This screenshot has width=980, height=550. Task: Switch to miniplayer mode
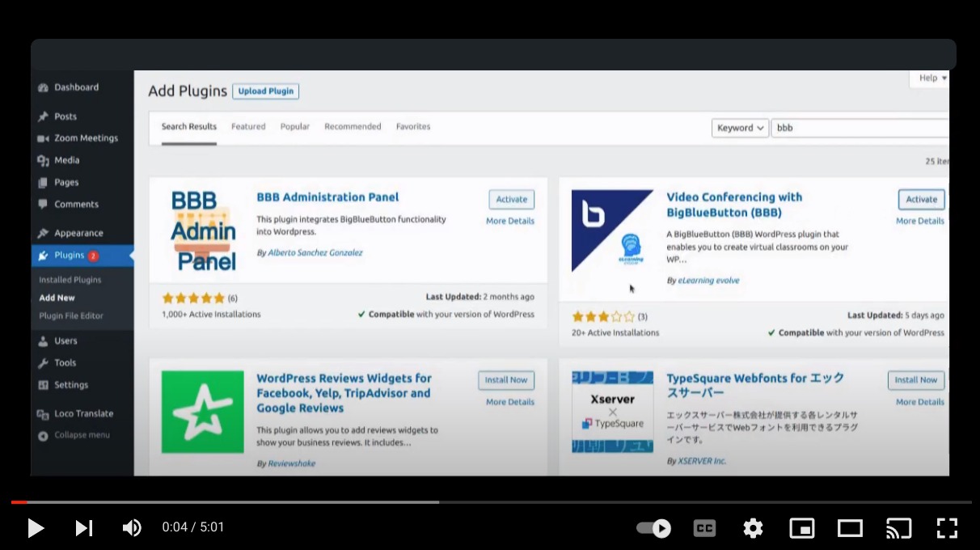coord(801,528)
